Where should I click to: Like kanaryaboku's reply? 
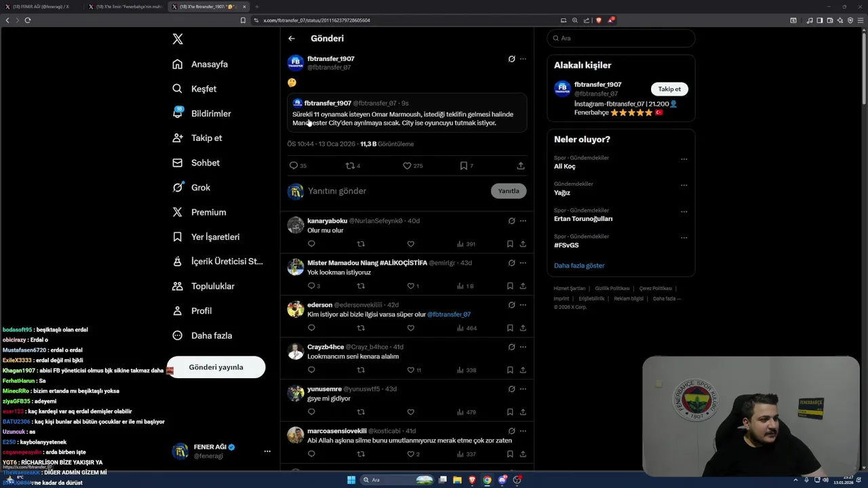(410, 244)
